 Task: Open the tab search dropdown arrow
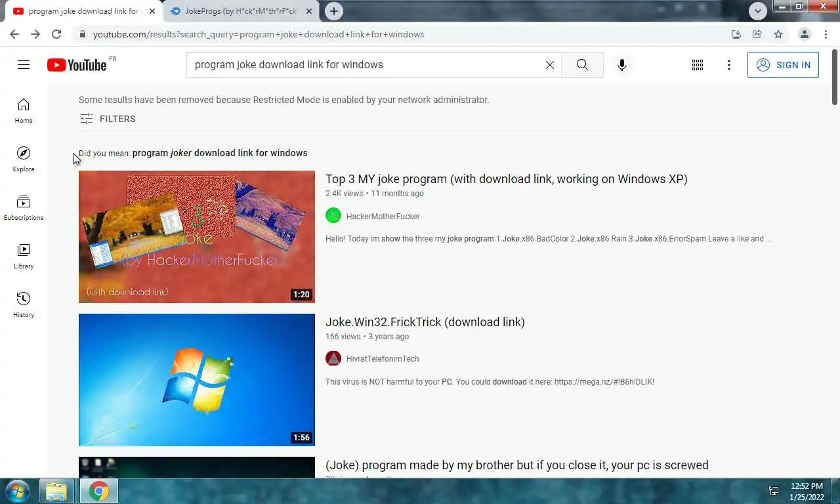tap(758, 10)
